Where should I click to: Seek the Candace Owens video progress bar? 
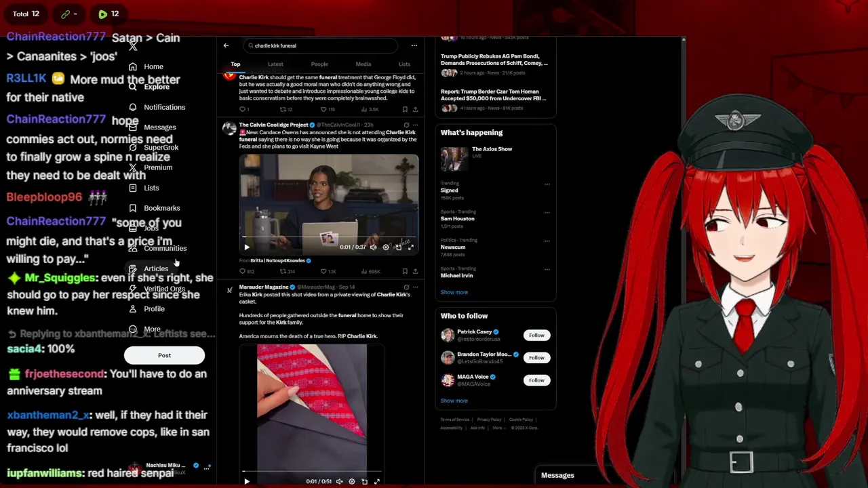click(x=329, y=238)
